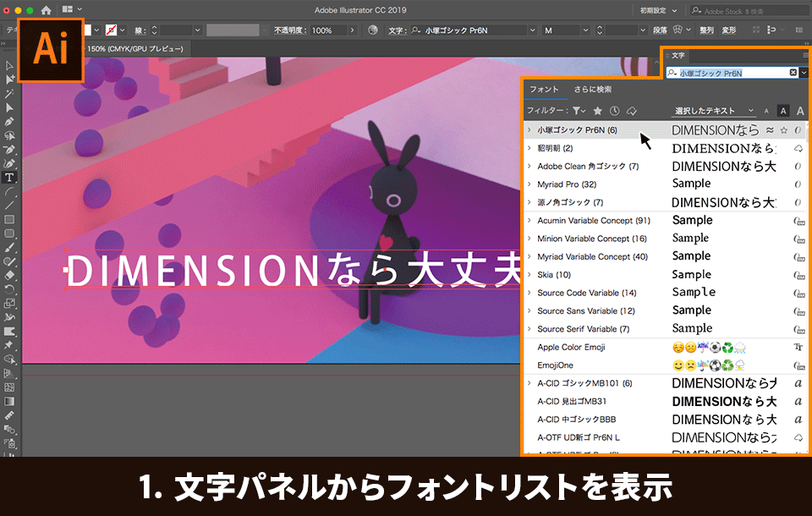Toggle the favorites star filter
Image resolution: width=812 pixels, height=516 pixels.
[598, 110]
